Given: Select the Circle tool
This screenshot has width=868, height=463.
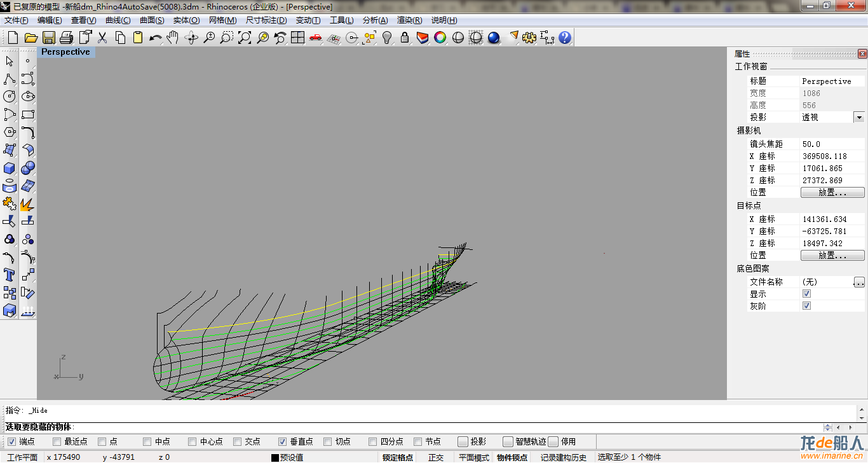Looking at the screenshot, I should tap(10, 97).
